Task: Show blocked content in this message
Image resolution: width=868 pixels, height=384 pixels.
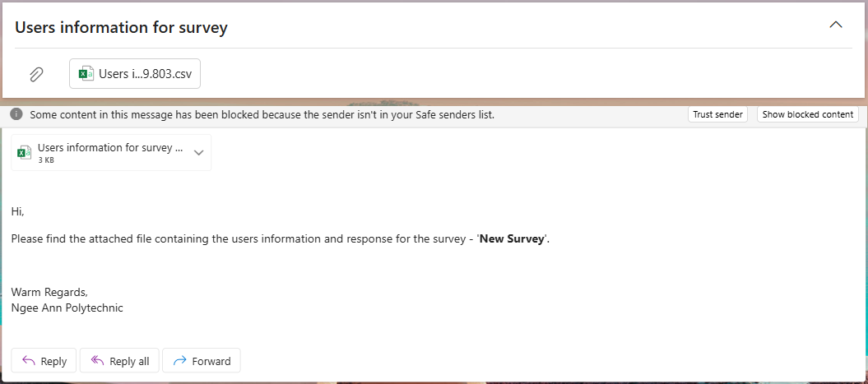Action: coord(807,114)
